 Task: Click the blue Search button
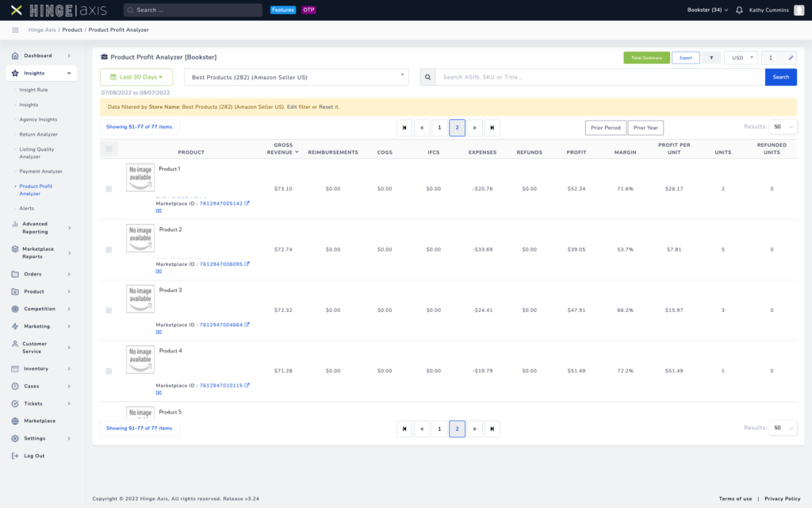coord(781,77)
